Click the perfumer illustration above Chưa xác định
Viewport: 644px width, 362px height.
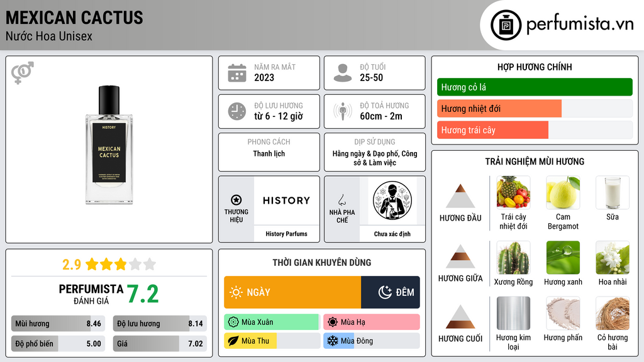point(392,200)
